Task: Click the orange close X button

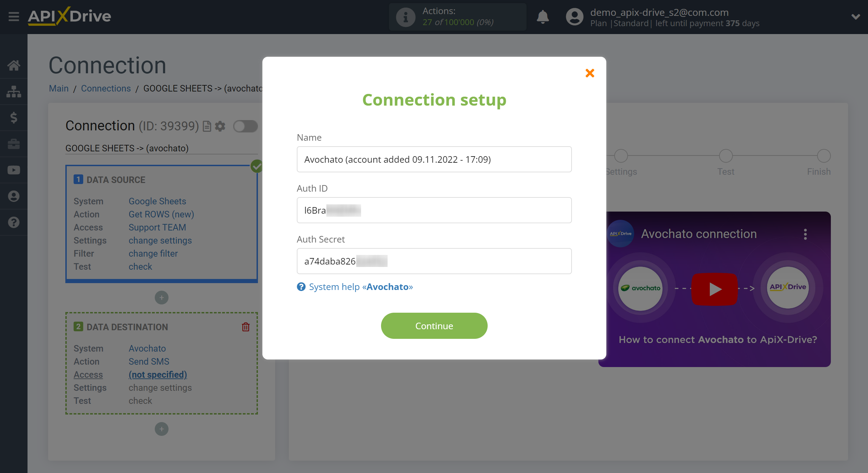Action: 590,73
